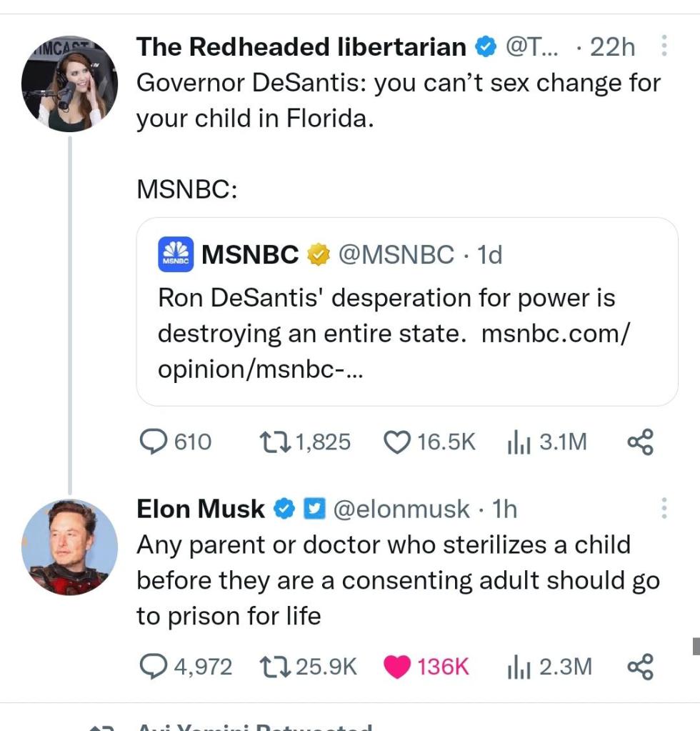
Task: Open more options for the 22h tweet
Action: [x=664, y=46]
